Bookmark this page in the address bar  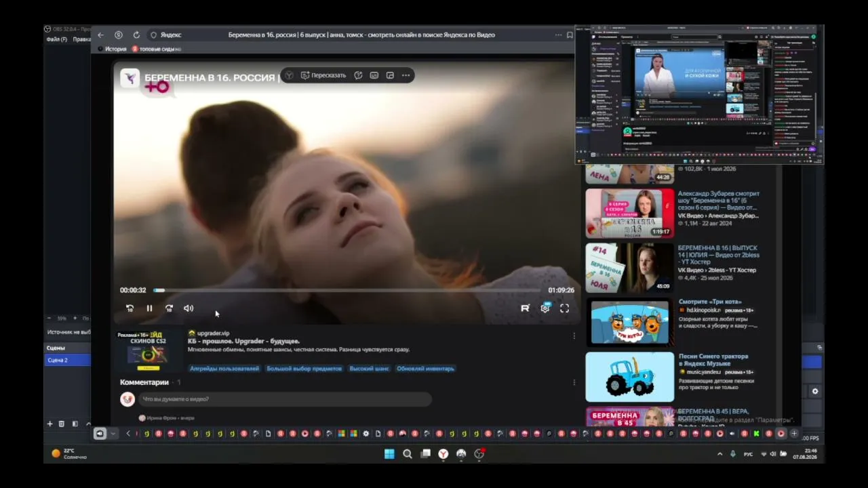coord(570,35)
